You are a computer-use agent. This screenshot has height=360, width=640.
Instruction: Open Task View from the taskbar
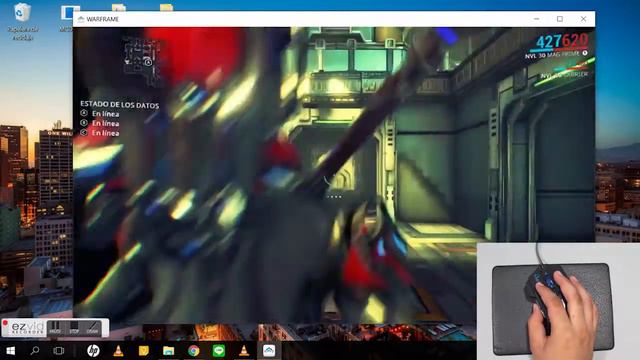coord(59,351)
